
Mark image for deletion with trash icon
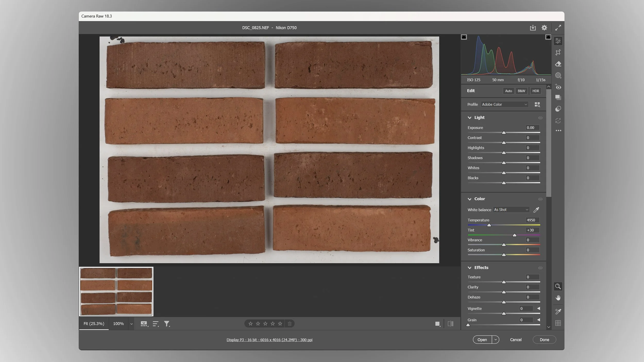(290, 324)
